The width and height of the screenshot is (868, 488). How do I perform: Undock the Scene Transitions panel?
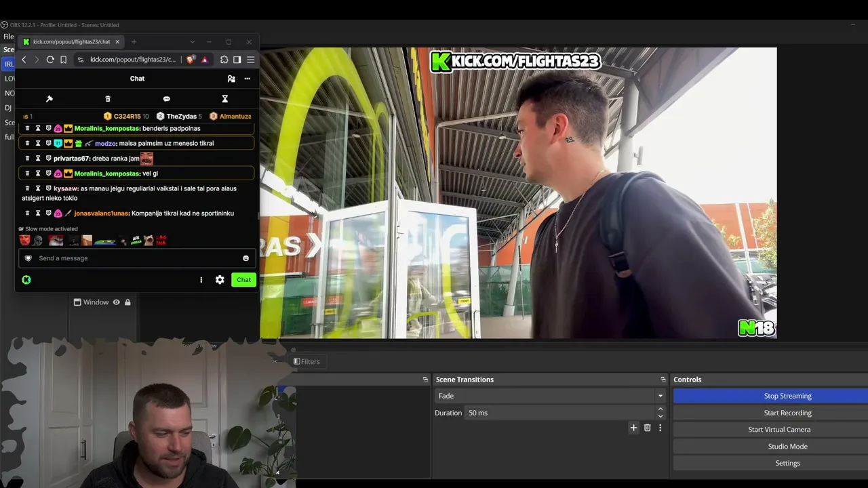coord(663,380)
